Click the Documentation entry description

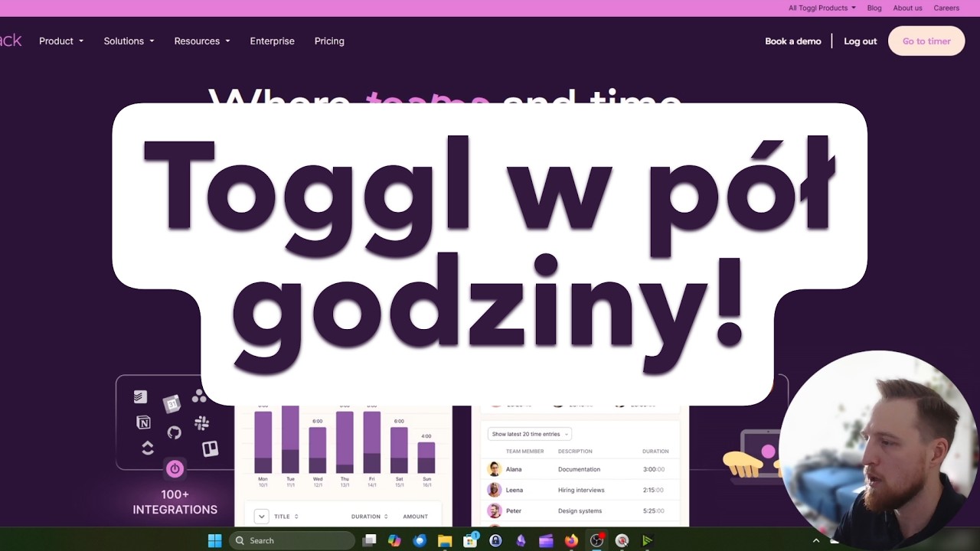click(x=579, y=469)
